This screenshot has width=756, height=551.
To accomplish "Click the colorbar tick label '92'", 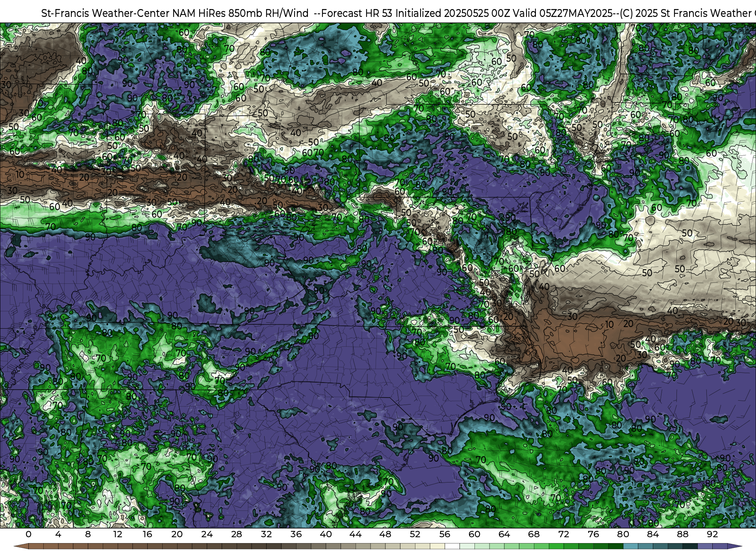I will pyautogui.click(x=712, y=534).
